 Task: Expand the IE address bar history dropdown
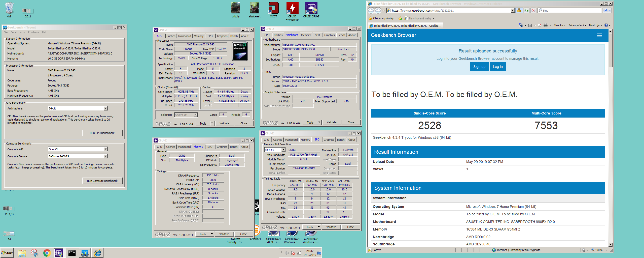[513, 10]
